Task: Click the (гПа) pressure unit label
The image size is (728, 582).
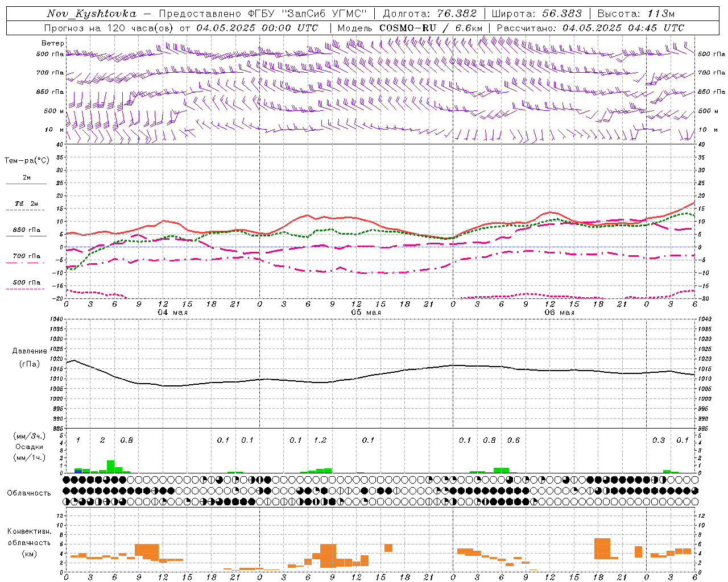Action: (x=30, y=364)
